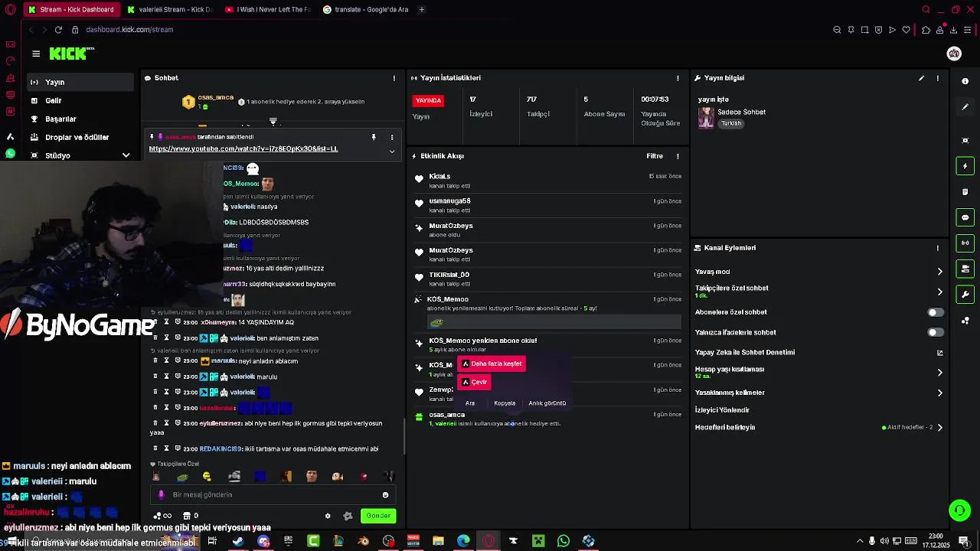Choose Ara in the selection popup
This screenshot has height=551, width=980.
point(470,403)
